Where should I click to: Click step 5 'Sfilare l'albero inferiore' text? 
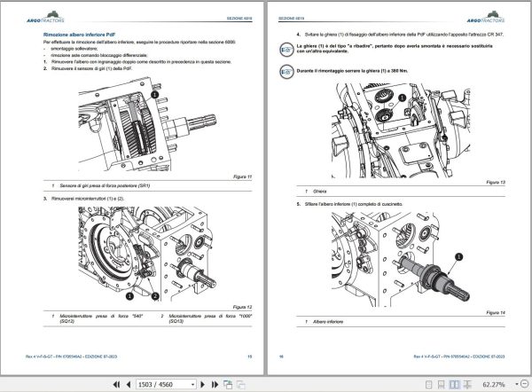click(x=354, y=204)
